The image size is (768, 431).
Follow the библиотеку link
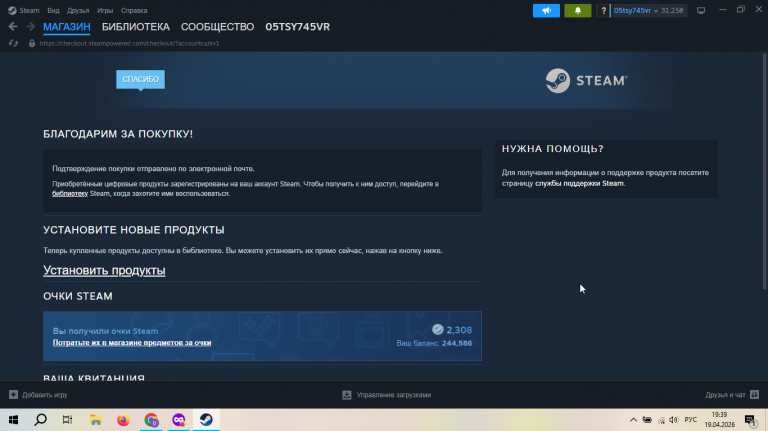point(70,193)
